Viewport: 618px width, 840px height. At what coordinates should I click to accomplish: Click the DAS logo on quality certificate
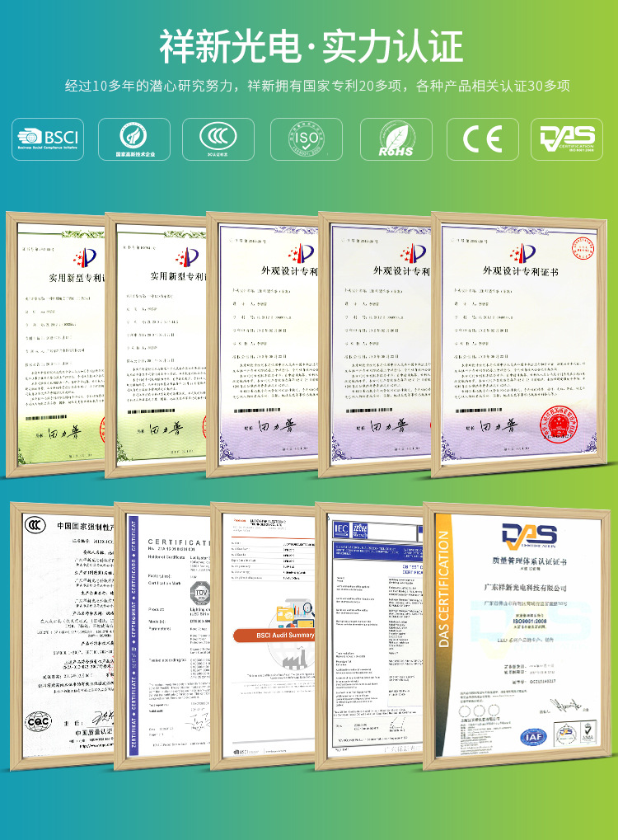point(529,535)
